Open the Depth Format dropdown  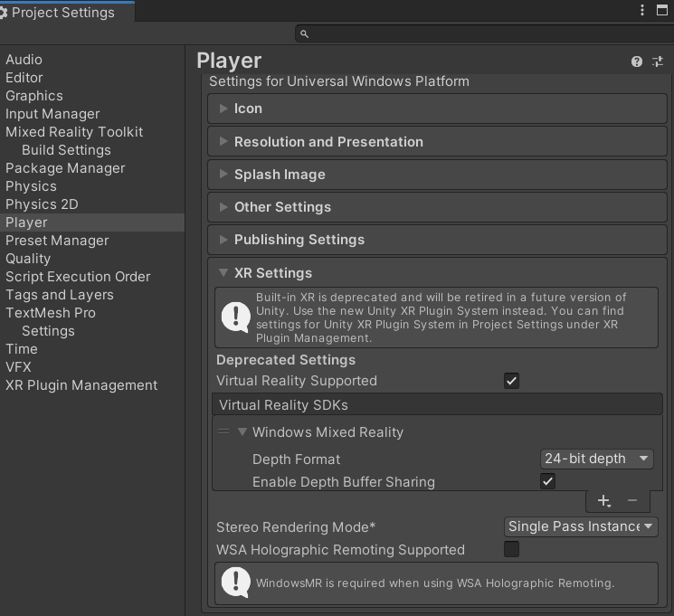[596, 459]
